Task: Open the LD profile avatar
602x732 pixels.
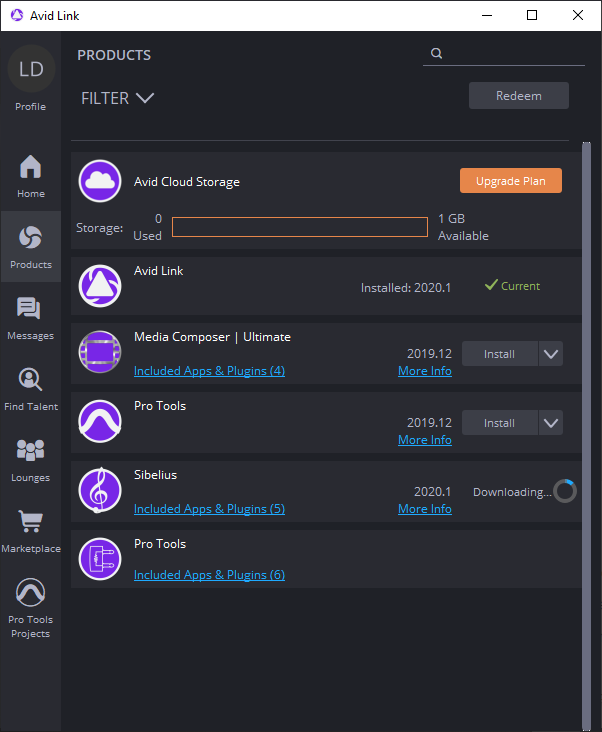Action: tap(31, 69)
